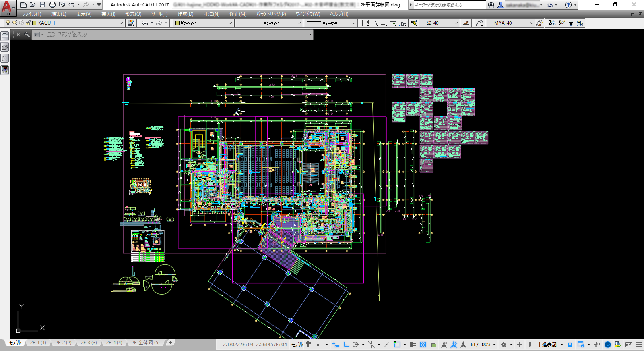This screenshot has width=644, height=351.
Task: Click the coordinates readout in status bar
Action: coord(255,345)
